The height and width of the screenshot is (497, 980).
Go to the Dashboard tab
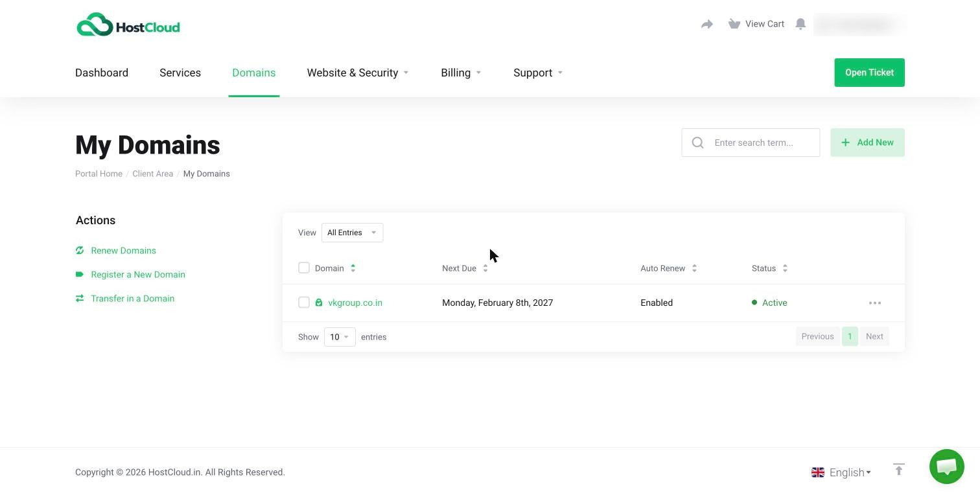coord(102,73)
